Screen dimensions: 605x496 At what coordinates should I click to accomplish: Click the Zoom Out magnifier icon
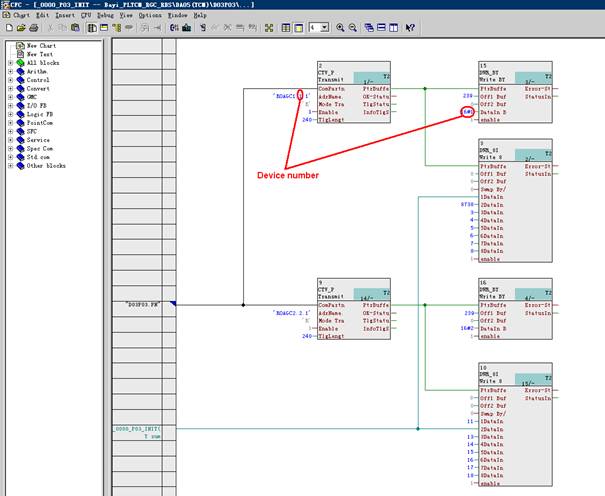pyautogui.click(x=350, y=28)
